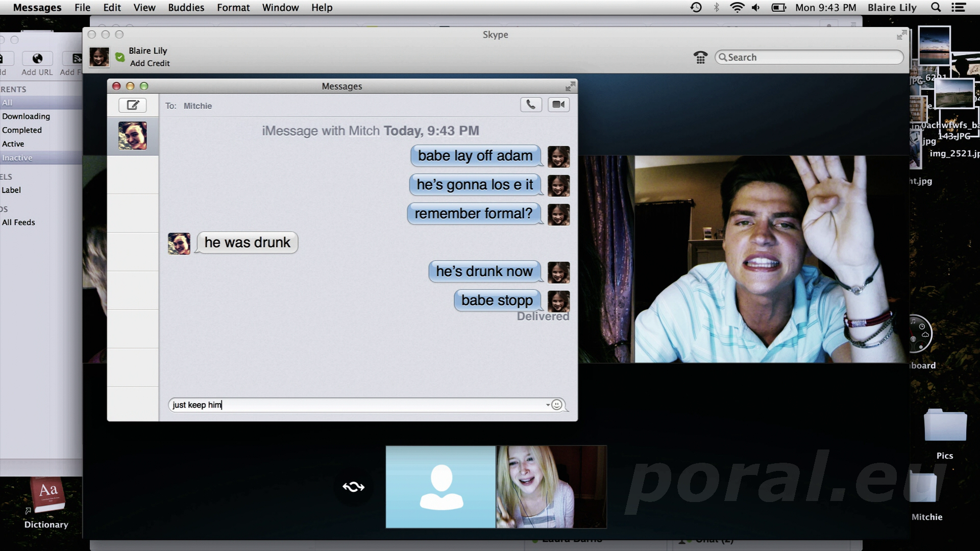Select Mitch conversation in Messages sidebar
This screenshot has width=980, height=551.
pos(133,136)
